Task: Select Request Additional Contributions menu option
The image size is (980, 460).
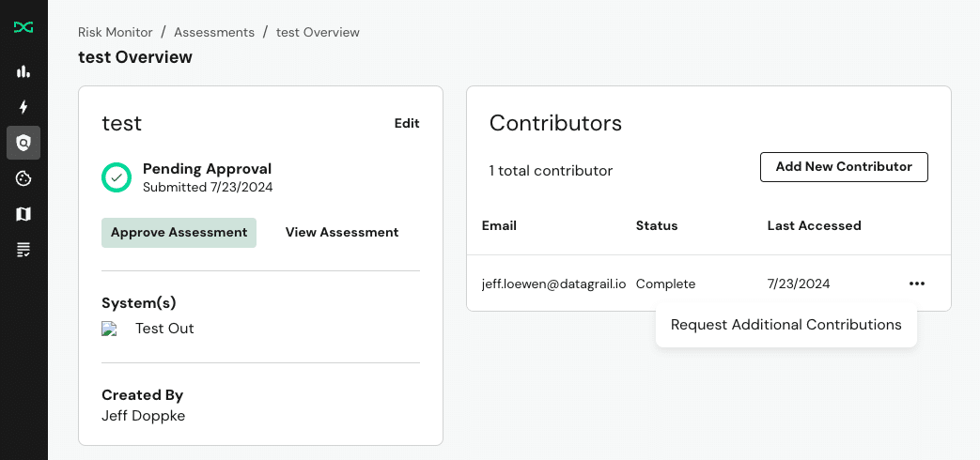Action: click(786, 325)
